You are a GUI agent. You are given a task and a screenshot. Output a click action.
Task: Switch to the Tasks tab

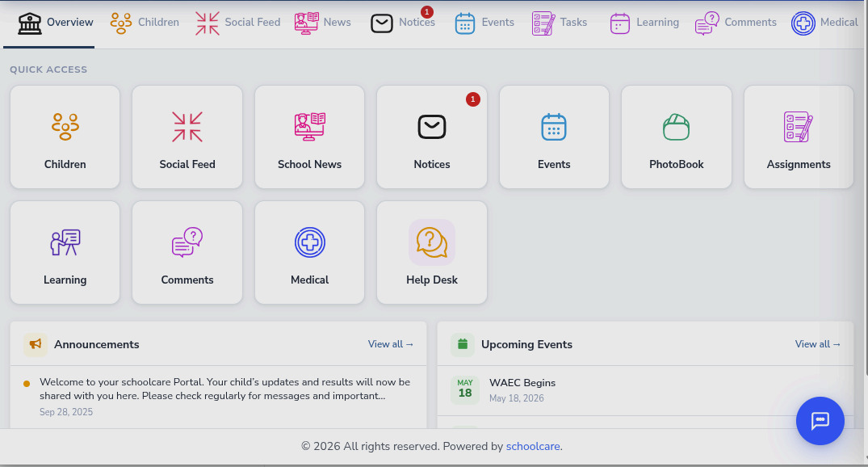click(560, 23)
